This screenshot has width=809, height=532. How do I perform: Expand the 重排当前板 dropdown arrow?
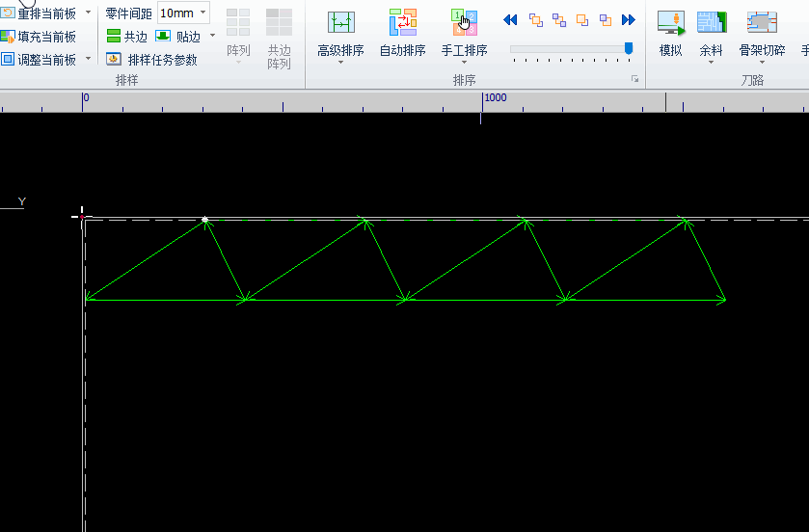(x=89, y=13)
